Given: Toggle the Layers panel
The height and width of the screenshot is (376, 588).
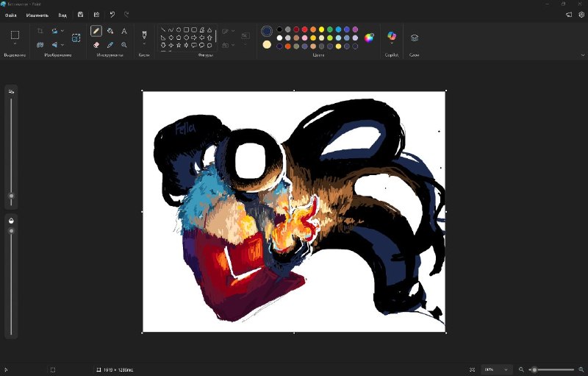Looking at the screenshot, I should [x=414, y=38].
